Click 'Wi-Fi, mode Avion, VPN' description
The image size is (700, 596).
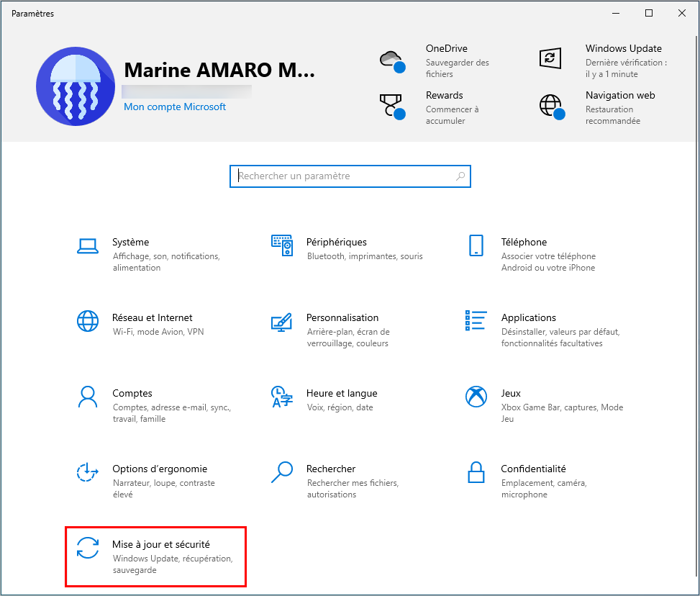(158, 332)
